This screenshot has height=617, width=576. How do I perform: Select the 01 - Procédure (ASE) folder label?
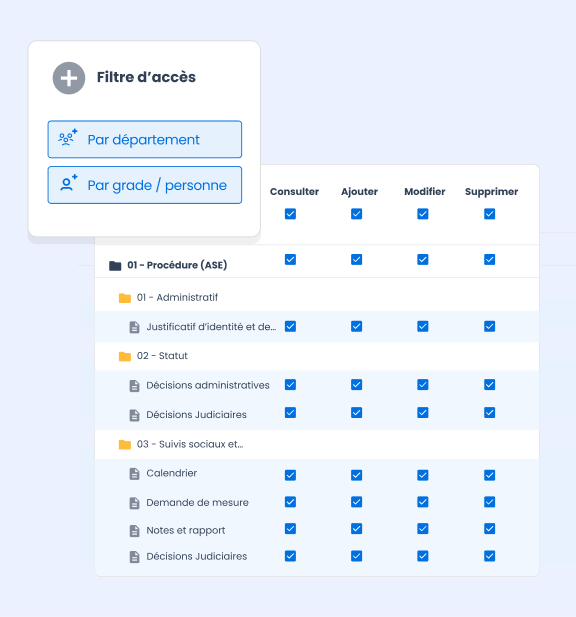tap(177, 265)
